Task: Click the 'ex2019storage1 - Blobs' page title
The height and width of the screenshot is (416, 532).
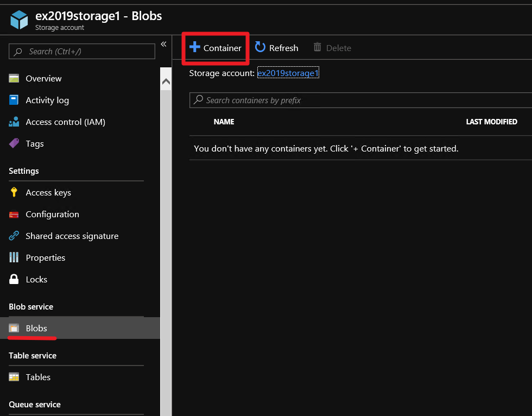Action: [x=98, y=16]
